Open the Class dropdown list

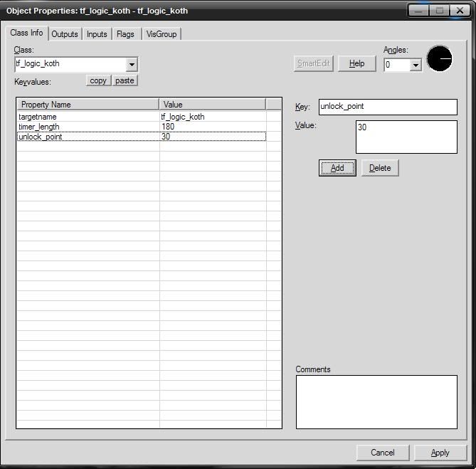click(131, 64)
